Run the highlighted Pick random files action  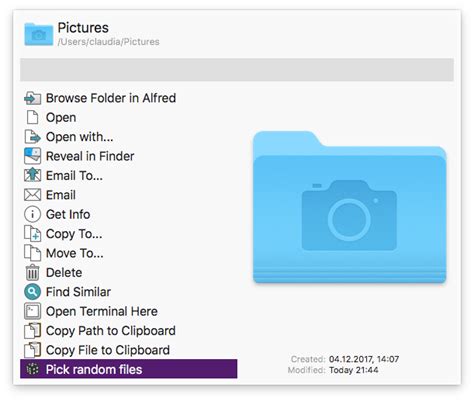[129, 369]
